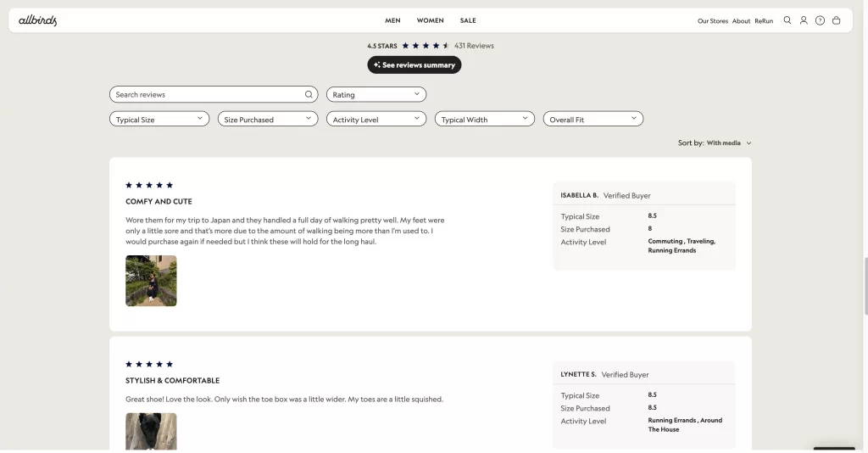Screen dimensions: 868x453
Task: Expand the Typical Width filter
Action: pos(484,120)
